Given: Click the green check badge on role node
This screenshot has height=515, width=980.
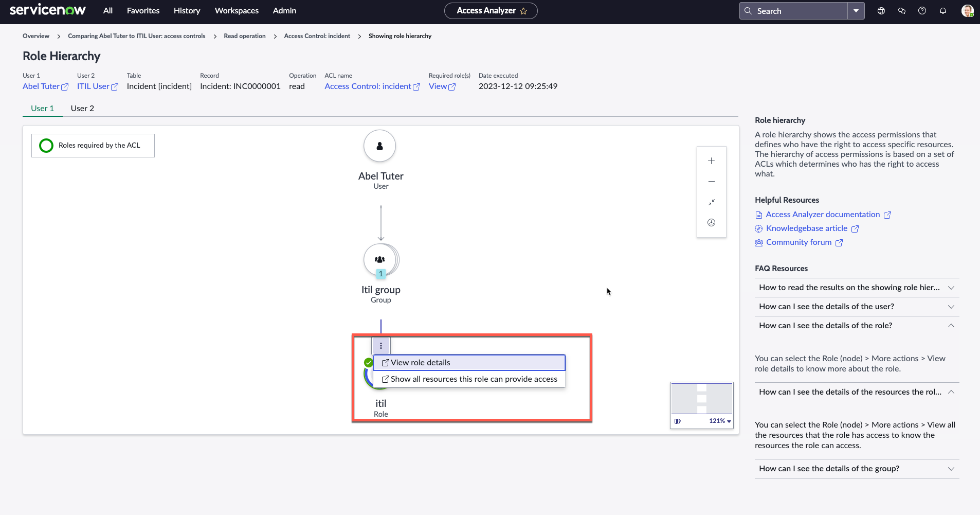Looking at the screenshot, I should pyautogui.click(x=368, y=363).
